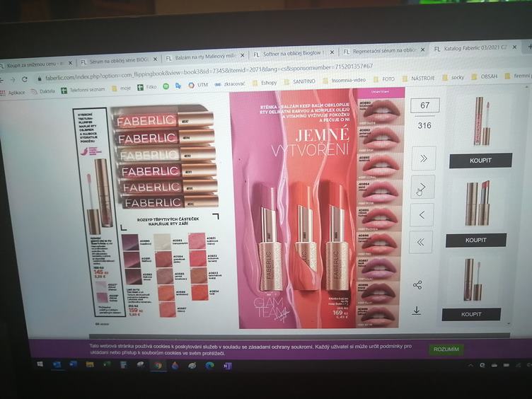This screenshot has height=399, width=532.
Task: Open the Insomnia-video bookmarks folder
Action: [x=345, y=81]
